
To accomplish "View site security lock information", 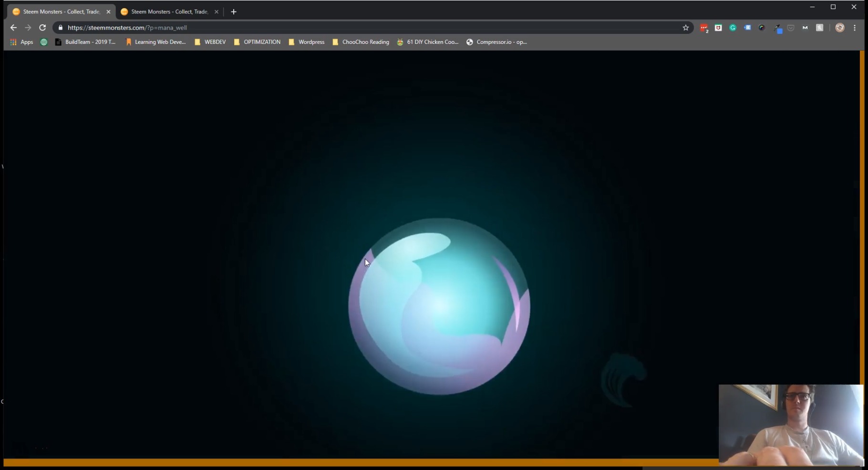I will [x=61, y=28].
